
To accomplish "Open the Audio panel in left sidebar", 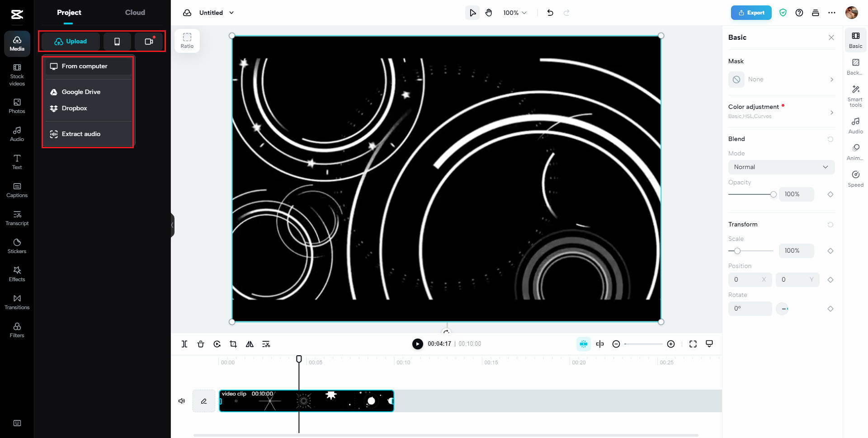I will (x=17, y=134).
